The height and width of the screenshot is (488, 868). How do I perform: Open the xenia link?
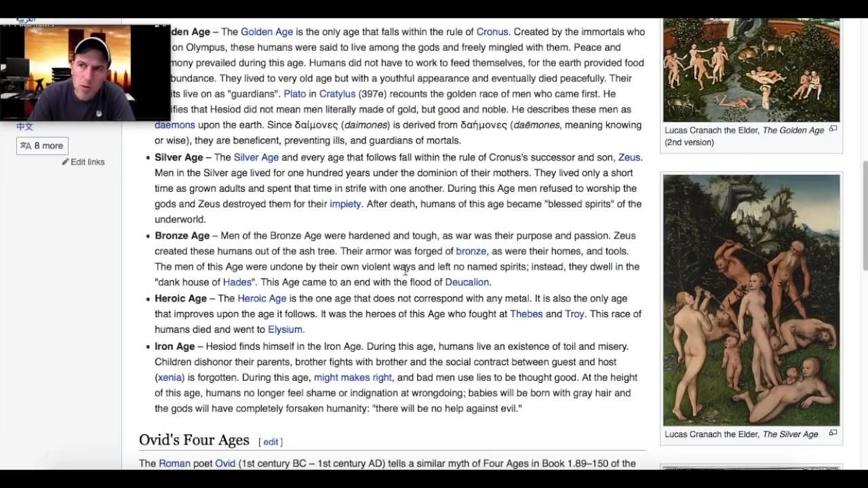(x=170, y=378)
